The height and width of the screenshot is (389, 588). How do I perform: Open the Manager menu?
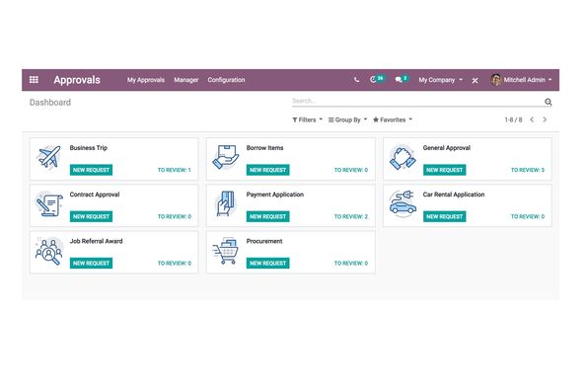(186, 80)
